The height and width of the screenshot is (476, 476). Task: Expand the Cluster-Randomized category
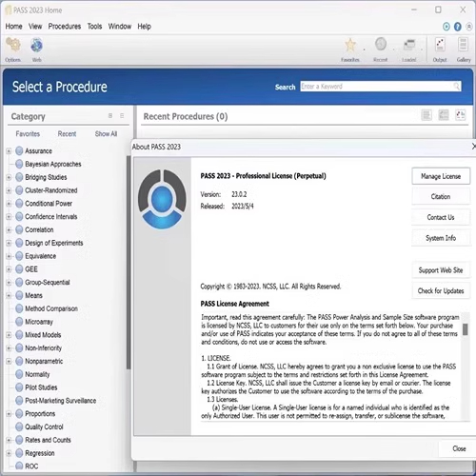(9, 190)
